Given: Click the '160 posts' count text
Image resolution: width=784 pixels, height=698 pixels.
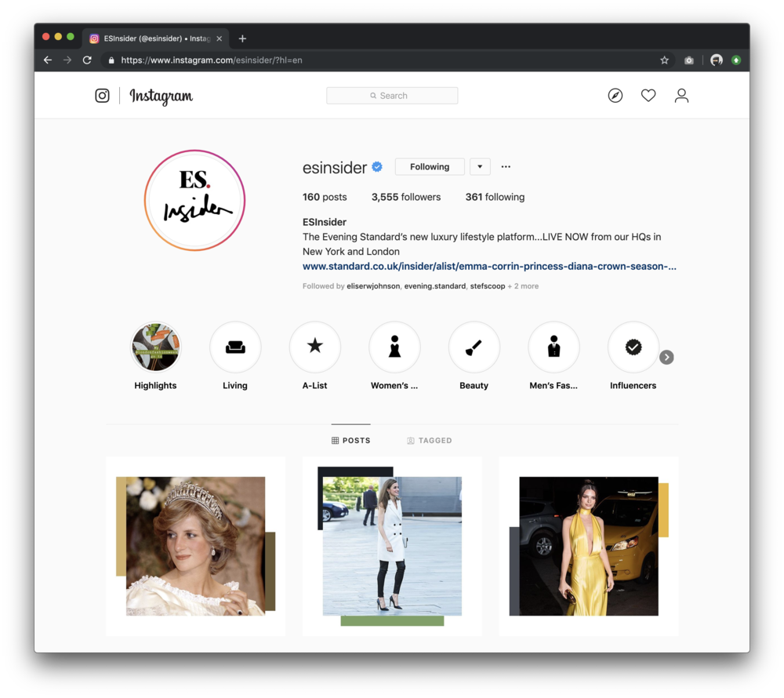Looking at the screenshot, I should pos(325,197).
